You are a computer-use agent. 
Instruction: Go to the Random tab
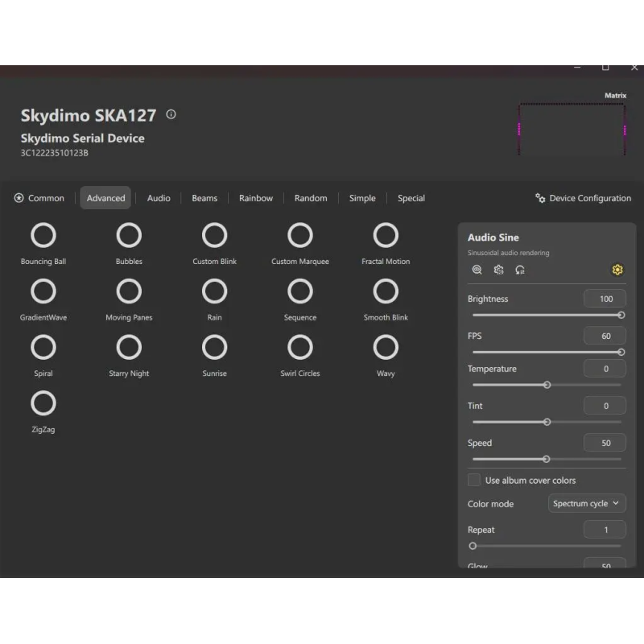(x=311, y=198)
